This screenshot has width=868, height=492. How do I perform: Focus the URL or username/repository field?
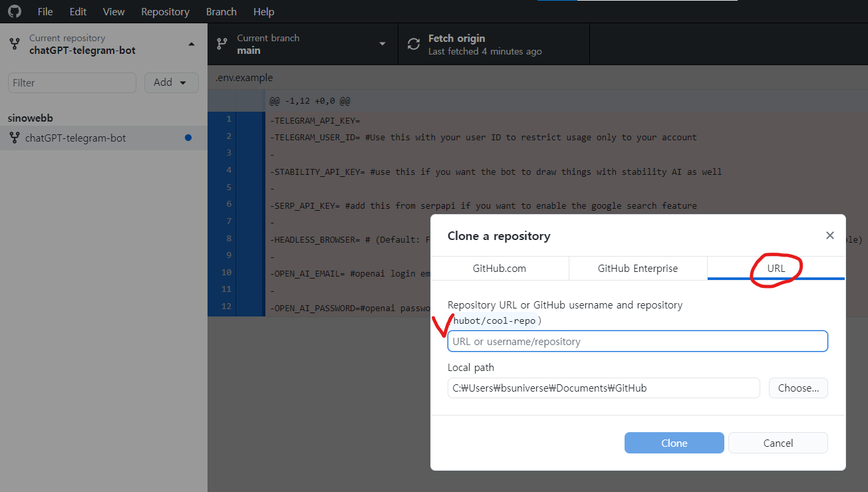click(x=638, y=341)
